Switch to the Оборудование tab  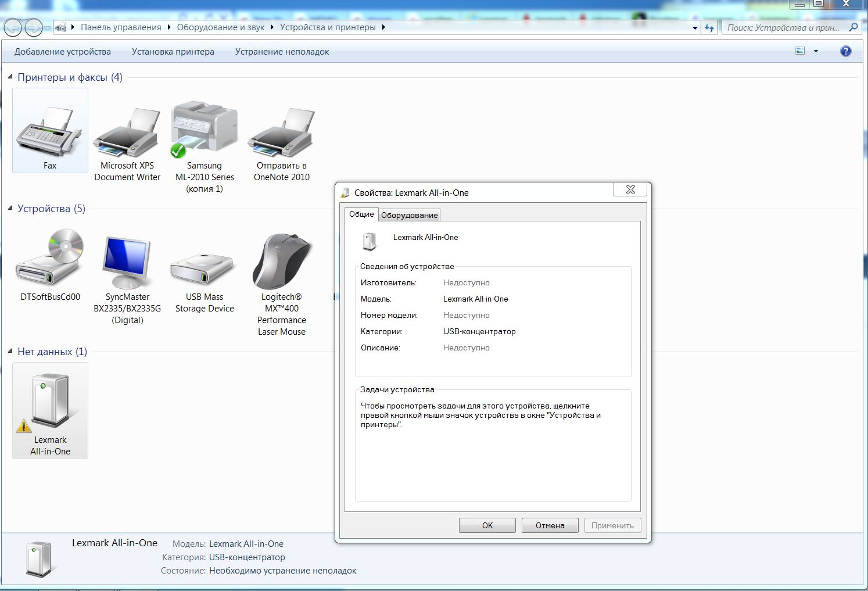(x=409, y=215)
